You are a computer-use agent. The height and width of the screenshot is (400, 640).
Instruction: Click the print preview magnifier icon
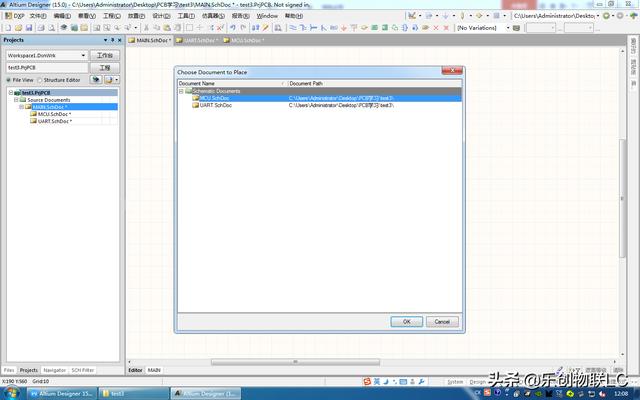coord(51,28)
